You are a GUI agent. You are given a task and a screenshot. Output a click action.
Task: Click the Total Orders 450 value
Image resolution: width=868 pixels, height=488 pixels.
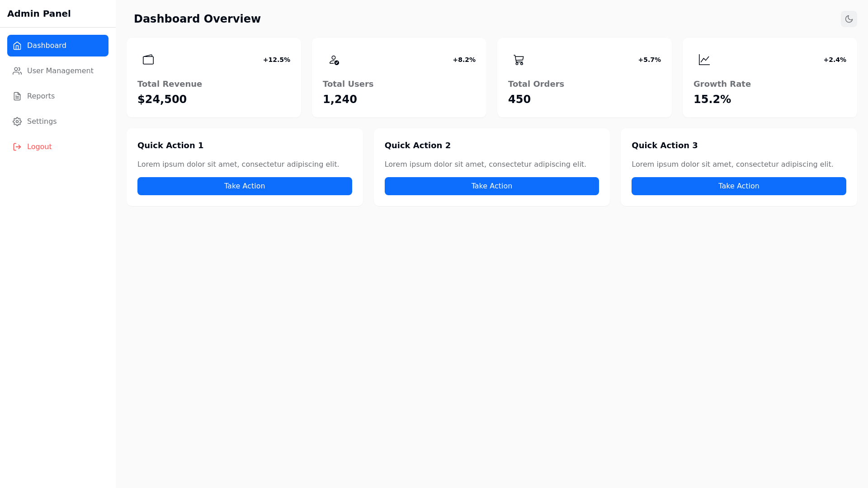click(x=519, y=99)
